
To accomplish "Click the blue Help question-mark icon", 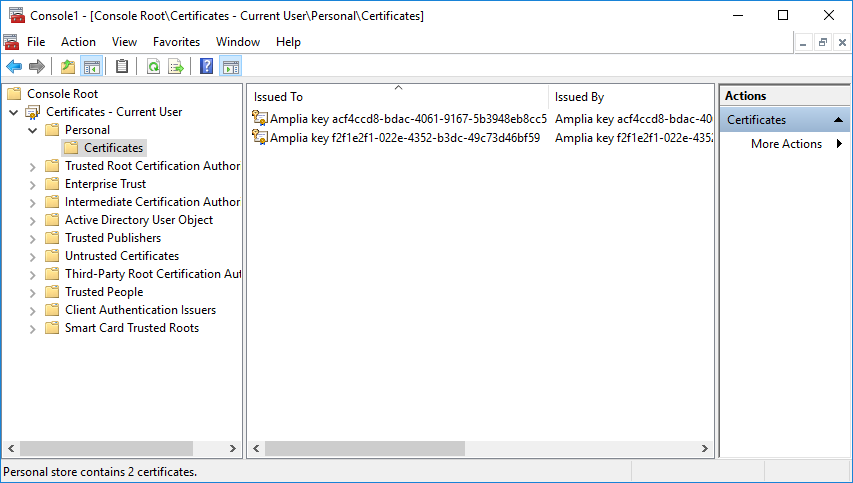I will click(x=206, y=67).
